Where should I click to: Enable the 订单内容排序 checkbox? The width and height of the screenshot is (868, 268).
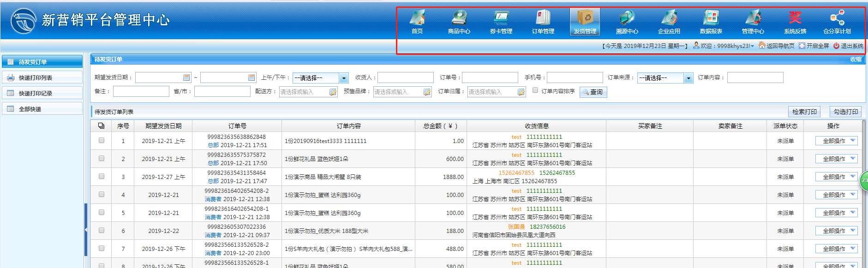click(535, 90)
